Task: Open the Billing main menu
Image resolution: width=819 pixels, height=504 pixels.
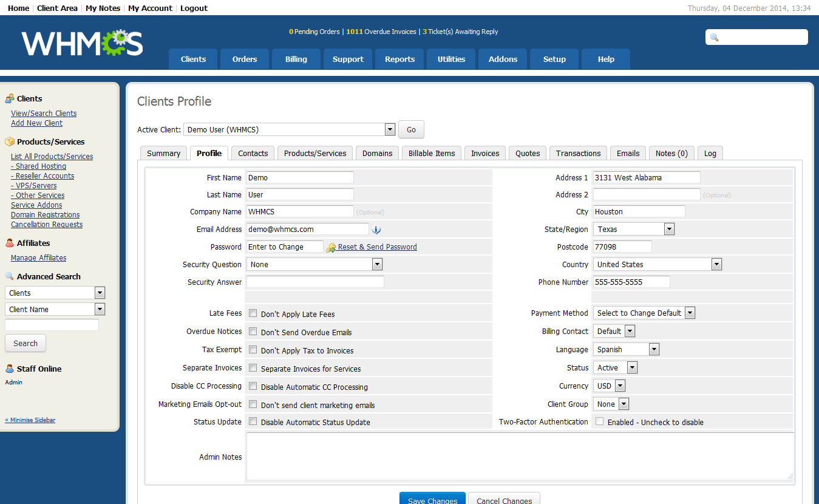Action: 296,59
